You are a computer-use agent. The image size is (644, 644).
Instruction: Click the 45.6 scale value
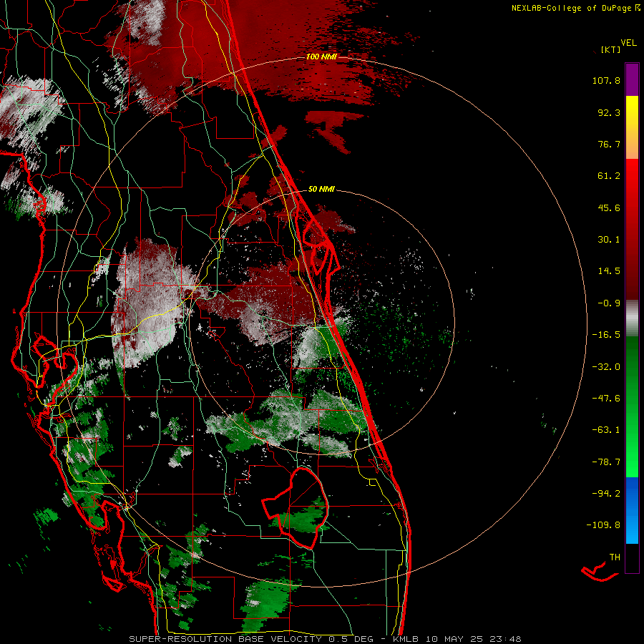point(609,208)
